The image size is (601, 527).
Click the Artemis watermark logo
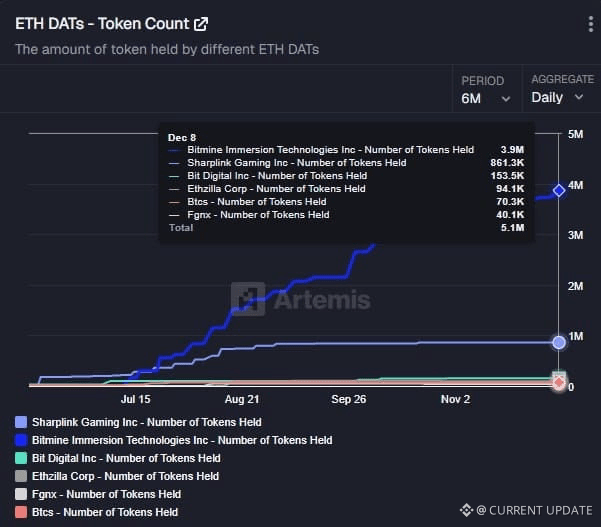pyautogui.click(x=300, y=299)
